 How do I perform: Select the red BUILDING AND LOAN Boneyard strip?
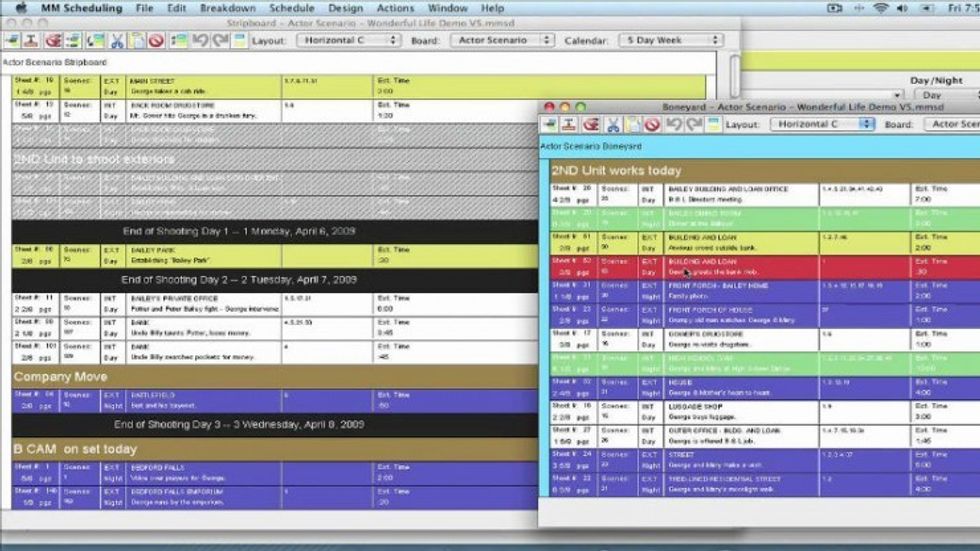click(764, 267)
